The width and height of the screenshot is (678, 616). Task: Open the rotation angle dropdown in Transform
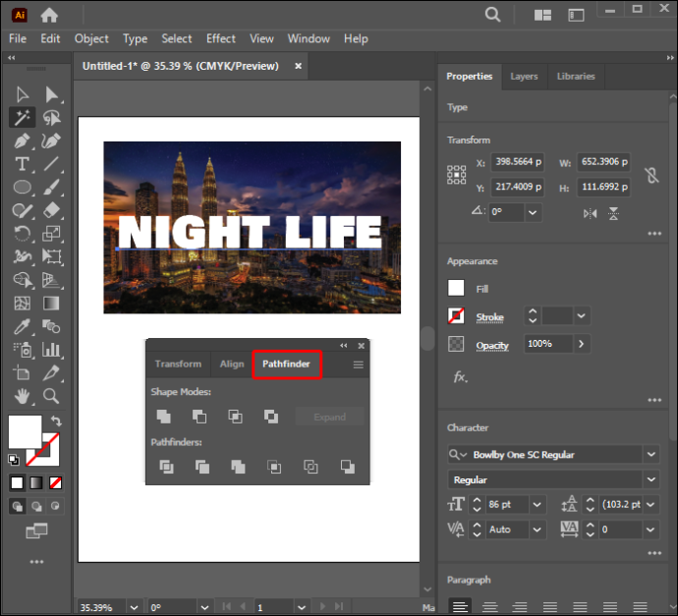[533, 212]
